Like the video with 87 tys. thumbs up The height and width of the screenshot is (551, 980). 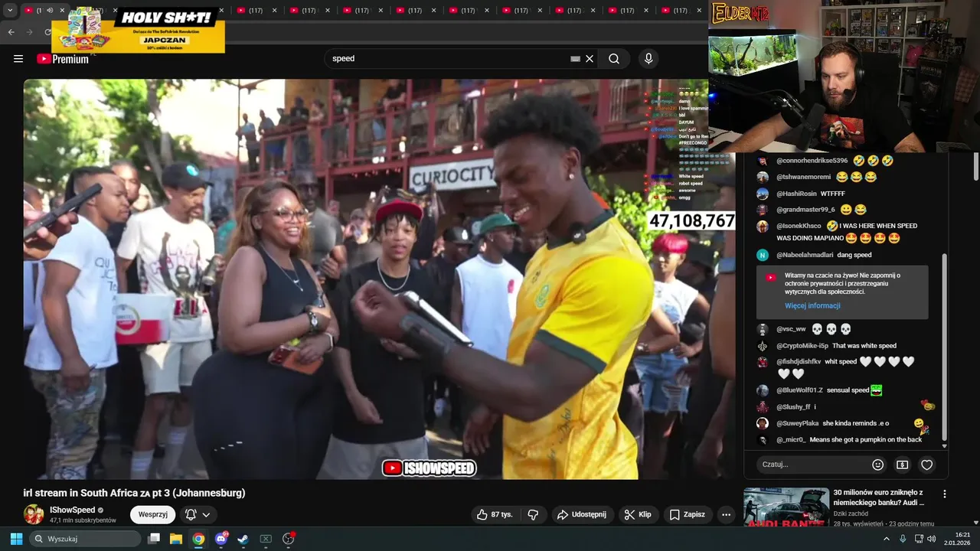[495, 515]
